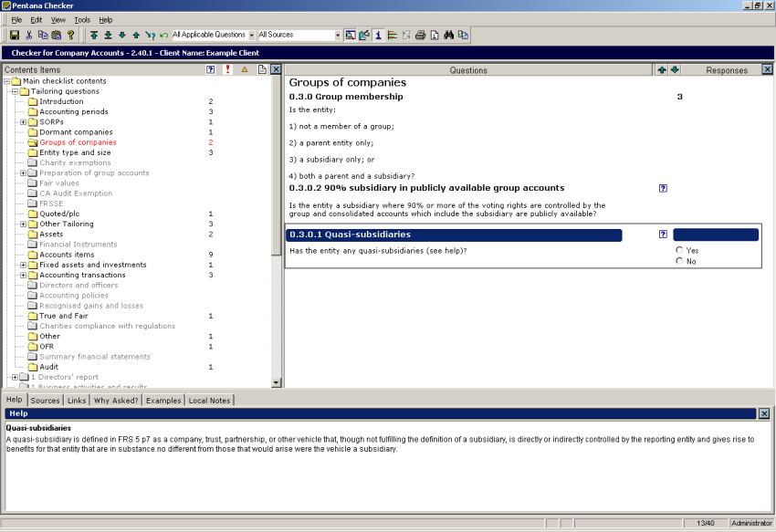Expand the SORPs tree node

click(x=23, y=122)
